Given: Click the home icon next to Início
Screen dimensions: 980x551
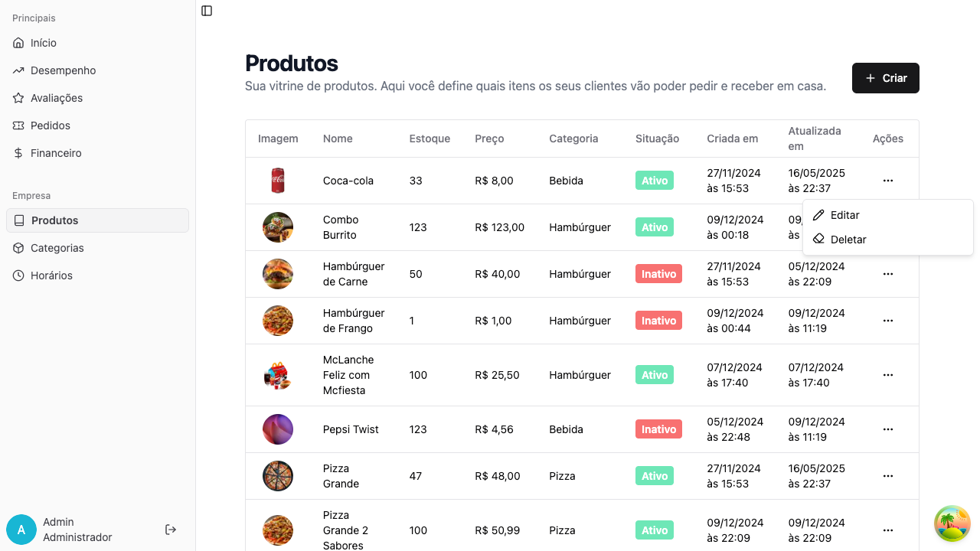Looking at the screenshot, I should click(17, 43).
